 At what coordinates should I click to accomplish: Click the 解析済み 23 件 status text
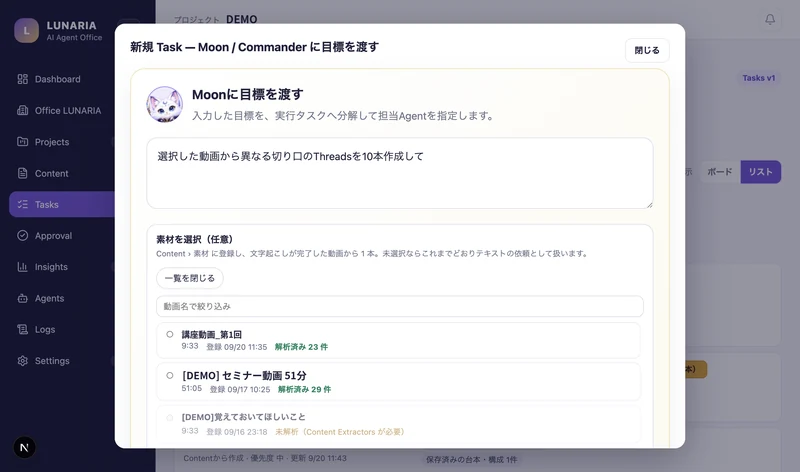pyautogui.click(x=301, y=347)
